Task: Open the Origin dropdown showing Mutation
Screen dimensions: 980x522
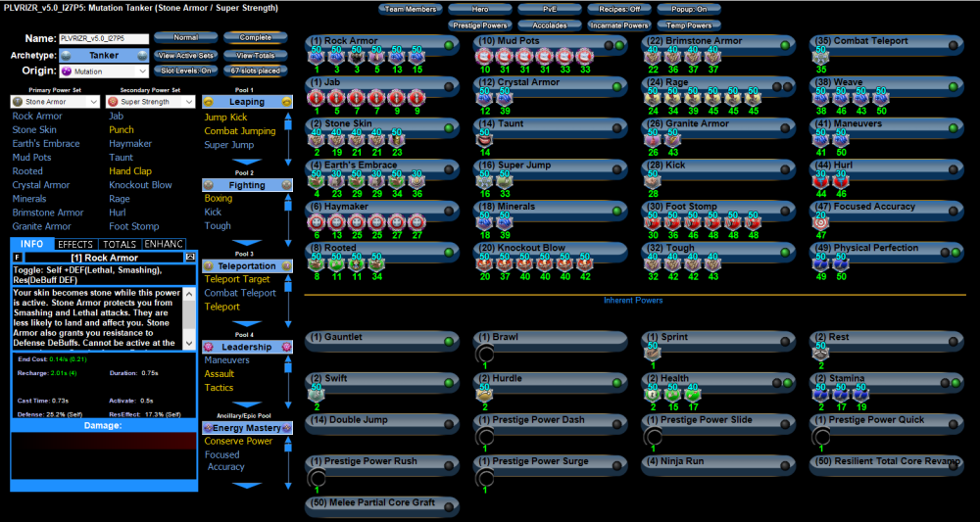Action: pos(103,71)
